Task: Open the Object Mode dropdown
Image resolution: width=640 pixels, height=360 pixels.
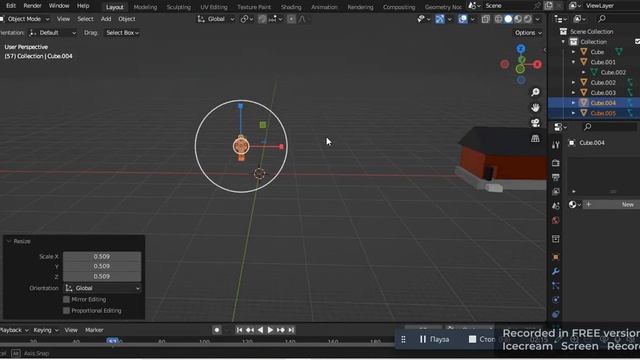Action: click(24, 19)
